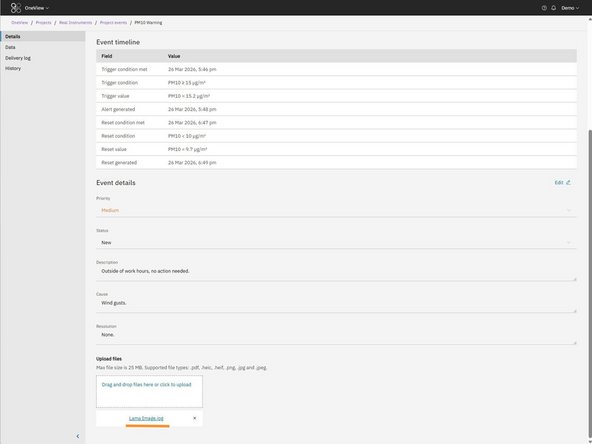Click the Trigger condition met row label
The image size is (592, 444).
click(x=124, y=69)
